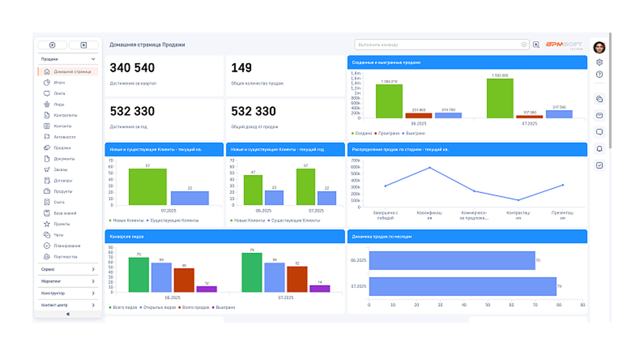
Task: Click the 340 540 quarterly value
Action: point(132,68)
